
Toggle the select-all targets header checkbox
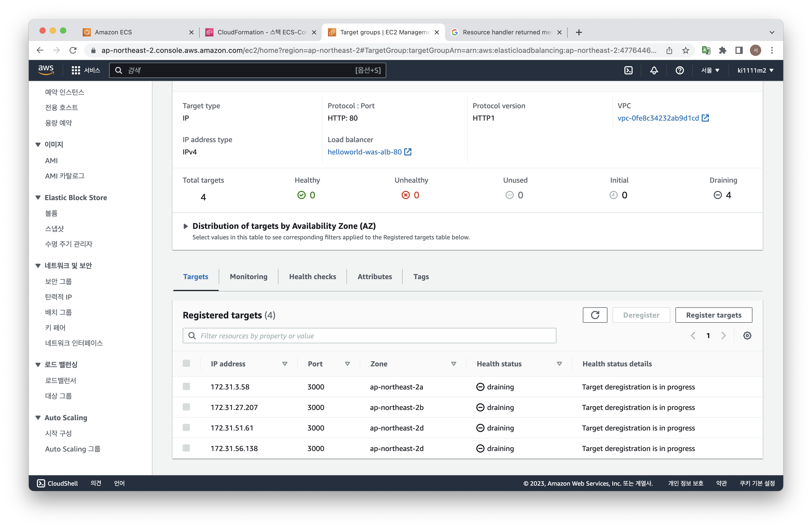tap(186, 363)
